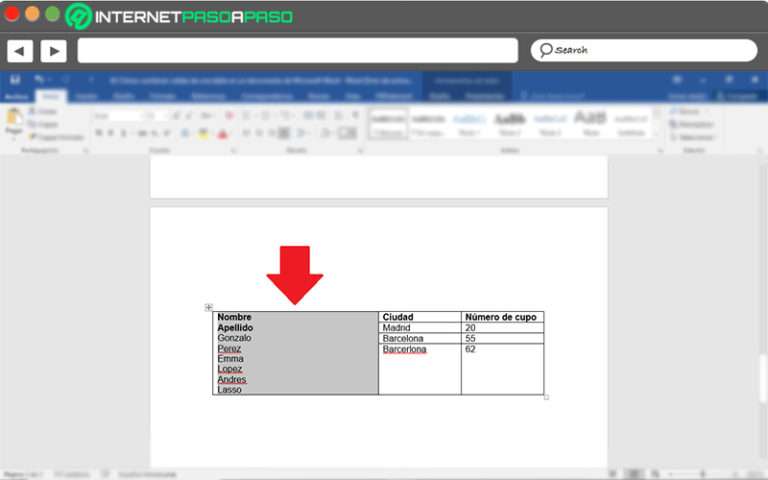Click the table move handle icon

(209, 308)
